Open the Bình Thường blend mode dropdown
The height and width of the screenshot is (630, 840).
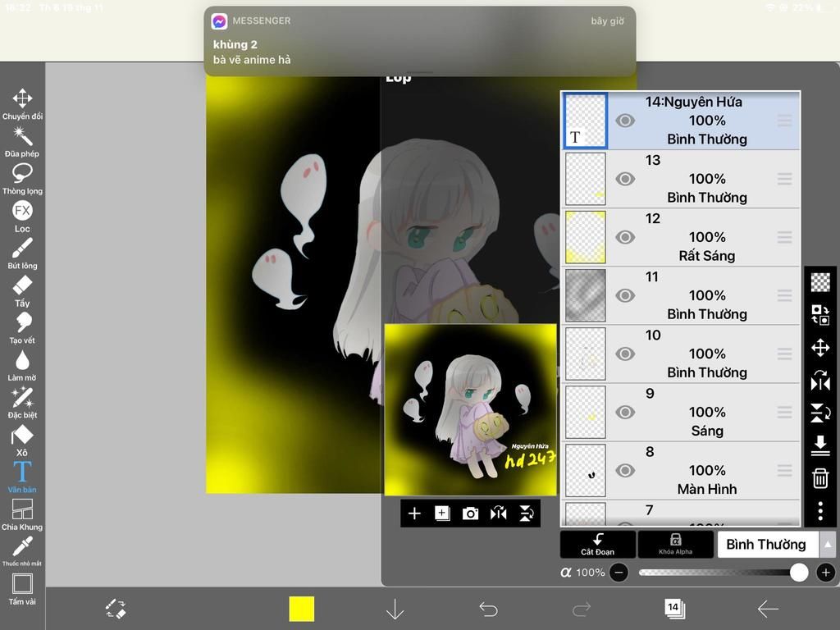767,545
